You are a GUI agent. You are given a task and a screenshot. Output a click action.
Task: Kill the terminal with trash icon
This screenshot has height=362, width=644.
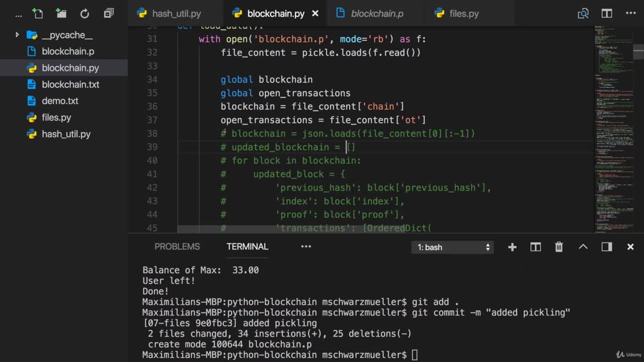(x=559, y=247)
